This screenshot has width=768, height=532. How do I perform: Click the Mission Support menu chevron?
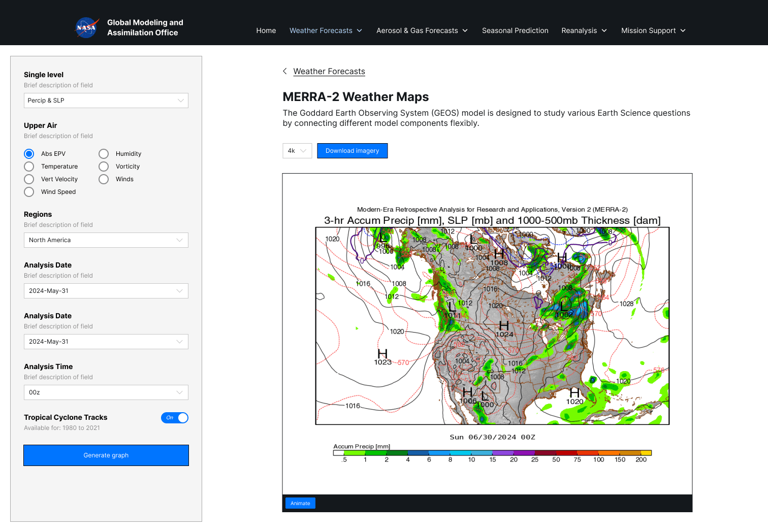tap(683, 30)
